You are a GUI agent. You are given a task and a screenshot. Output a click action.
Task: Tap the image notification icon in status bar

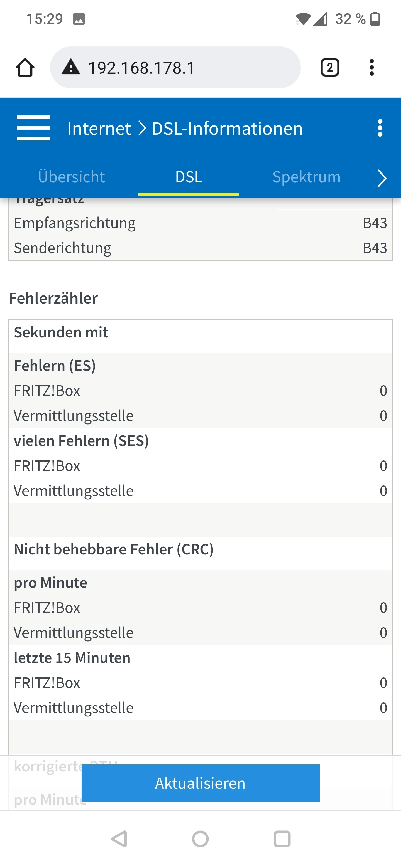click(x=79, y=19)
